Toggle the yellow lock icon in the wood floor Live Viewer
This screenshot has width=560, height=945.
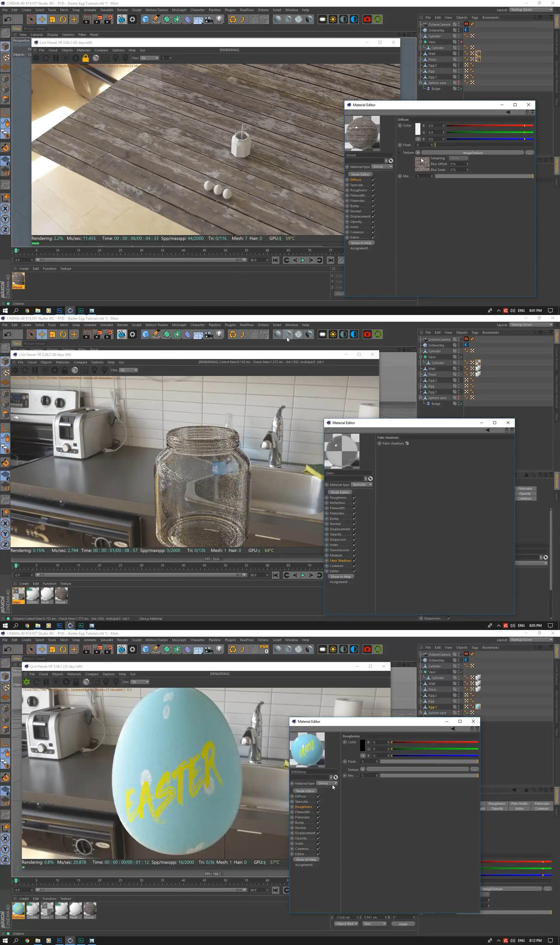[x=86, y=58]
